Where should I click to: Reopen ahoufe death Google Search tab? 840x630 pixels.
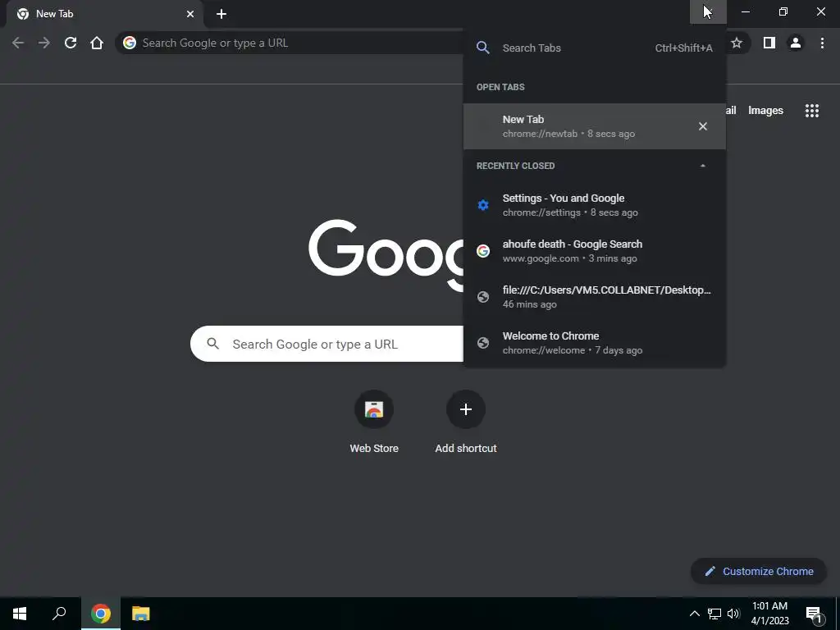595,251
